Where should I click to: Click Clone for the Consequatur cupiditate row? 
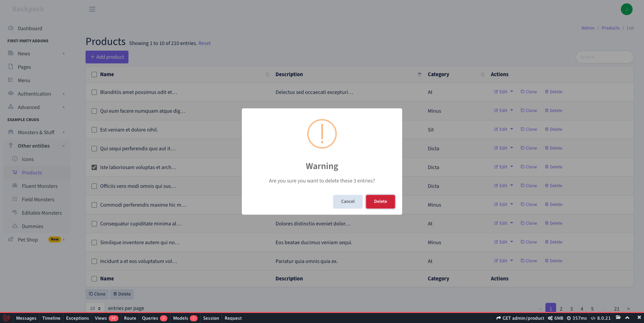529,223
